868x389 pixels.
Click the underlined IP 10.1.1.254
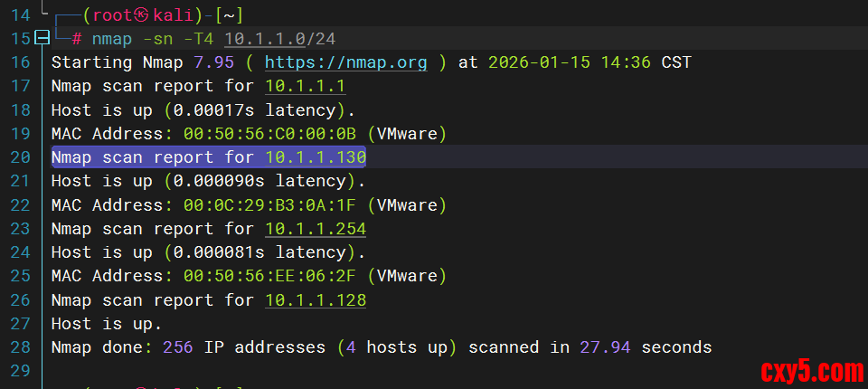(x=316, y=229)
